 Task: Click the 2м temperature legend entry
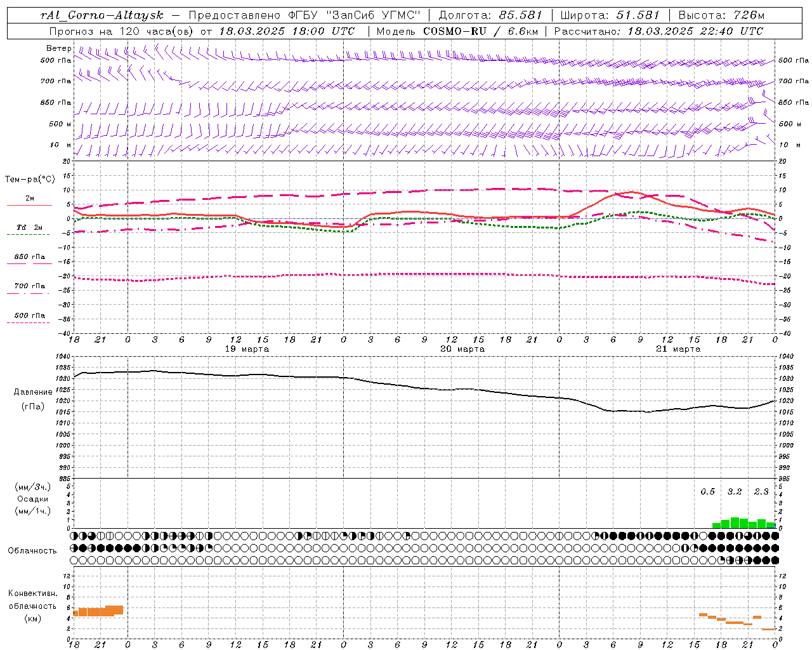pos(29,198)
